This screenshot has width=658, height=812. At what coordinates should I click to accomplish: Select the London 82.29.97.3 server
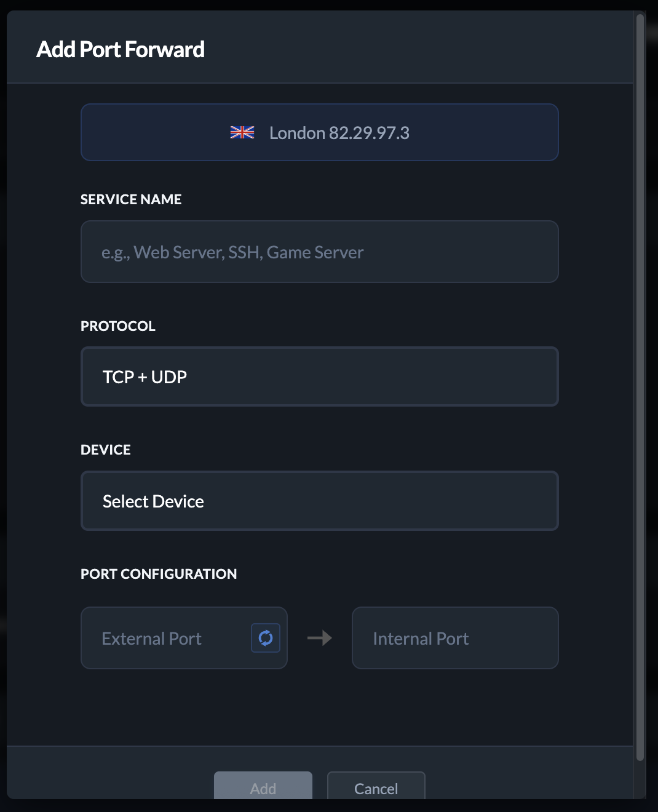pos(319,132)
